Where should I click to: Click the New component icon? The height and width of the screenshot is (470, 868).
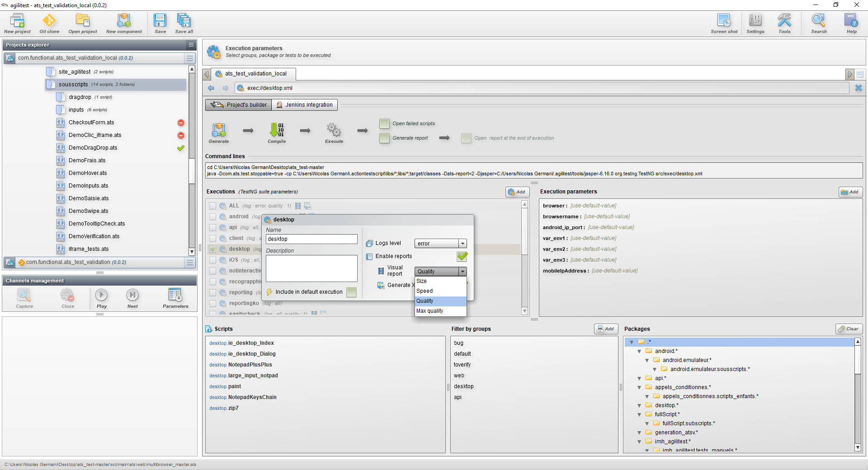124,21
